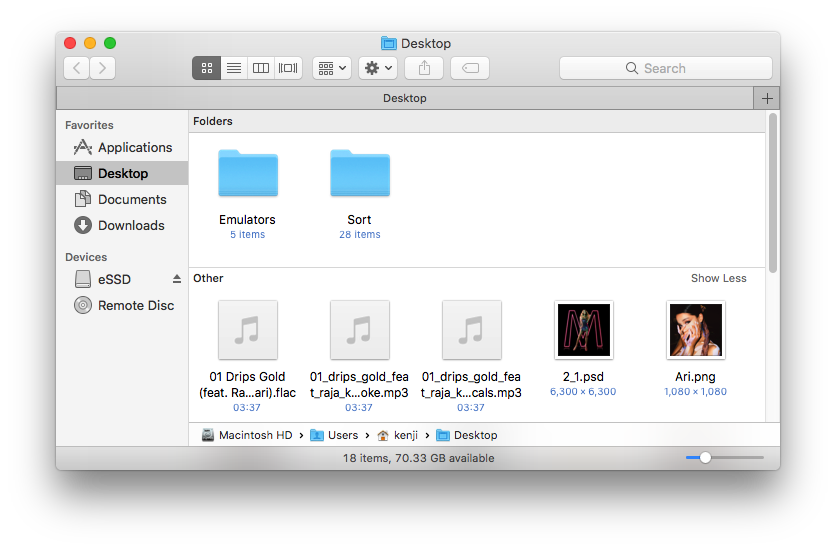Click the Sort folder name
This screenshot has height=550, width=836.
pyautogui.click(x=359, y=220)
